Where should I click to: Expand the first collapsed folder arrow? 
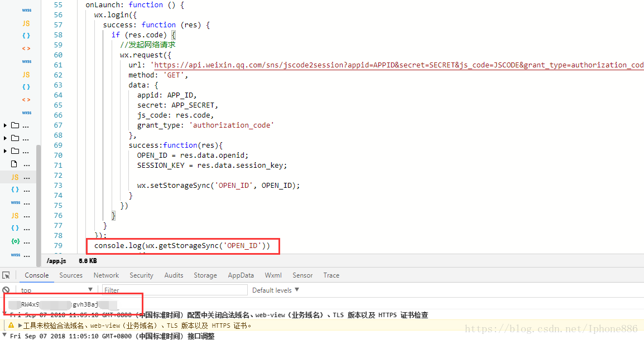coord(5,125)
